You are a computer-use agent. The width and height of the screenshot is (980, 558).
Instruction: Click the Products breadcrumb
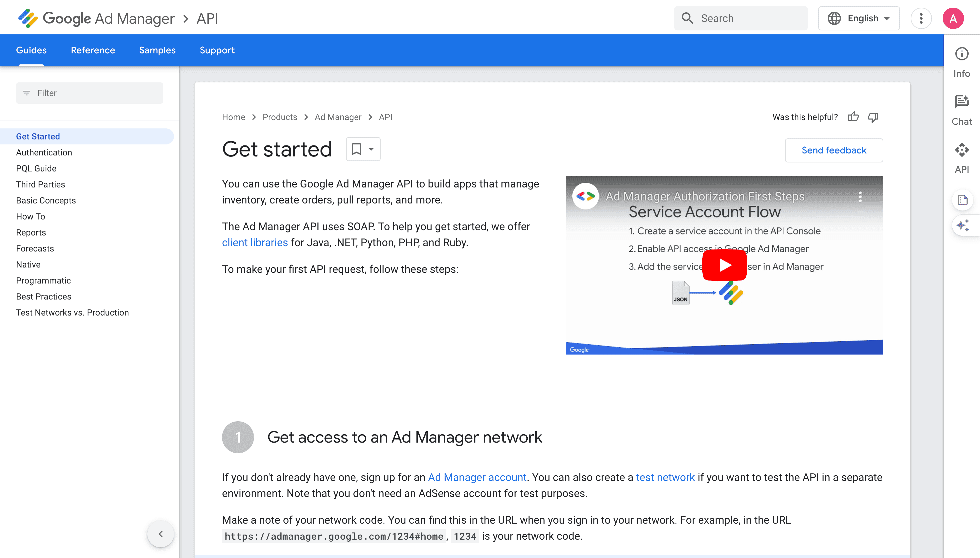[280, 117]
